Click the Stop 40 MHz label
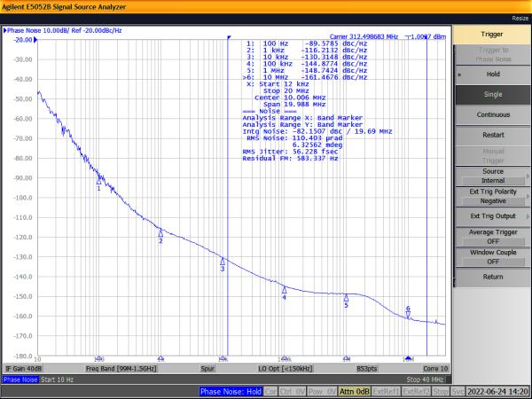Image resolution: width=532 pixels, height=399 pixels. pos(425,379)
